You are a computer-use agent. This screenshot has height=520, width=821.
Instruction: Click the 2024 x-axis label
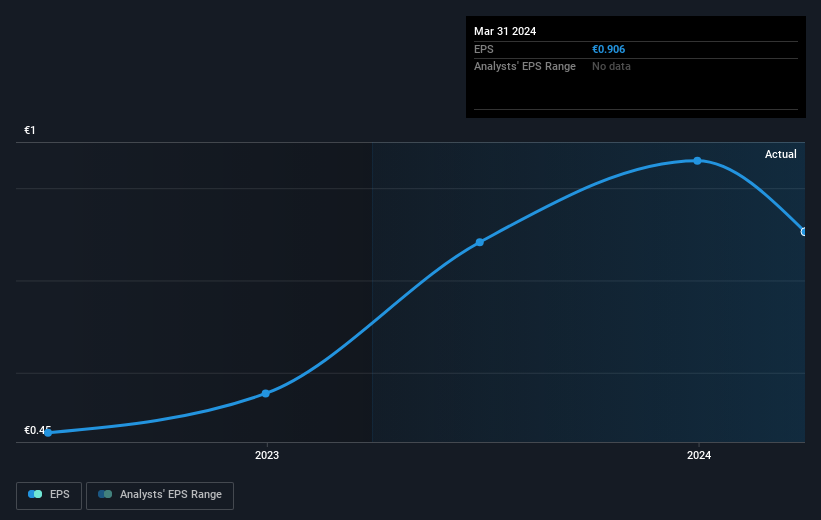point(699,455)
